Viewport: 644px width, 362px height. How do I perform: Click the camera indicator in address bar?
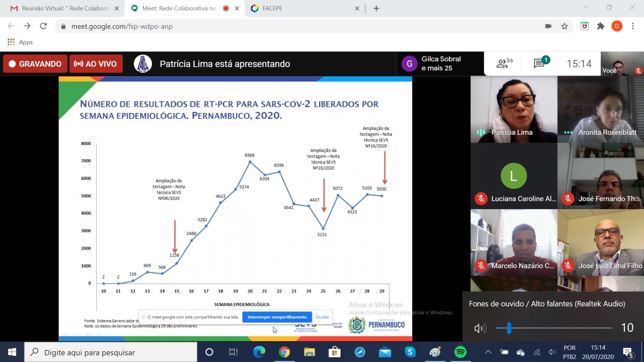[x=548, y=26]
